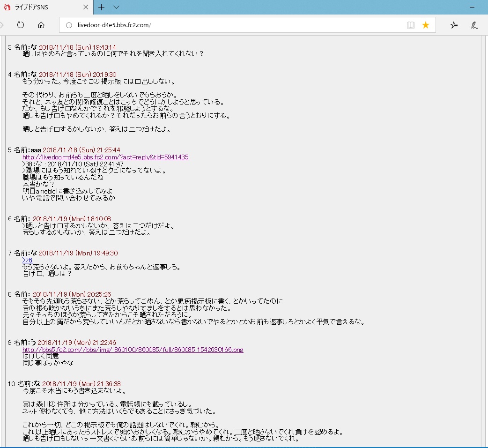The height and width of the screenshot is (448, 488).
Task: Go to the home page icon
Action: click(x=41, y=25)
